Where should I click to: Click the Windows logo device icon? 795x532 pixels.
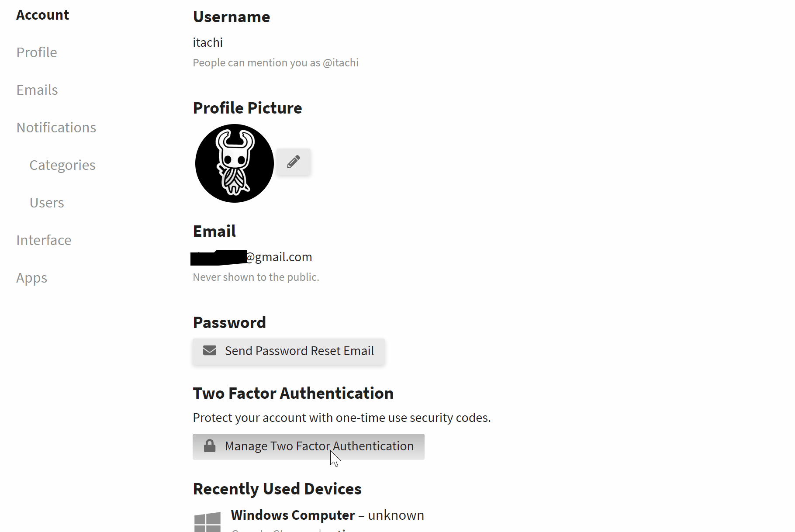tap(207, 522)
